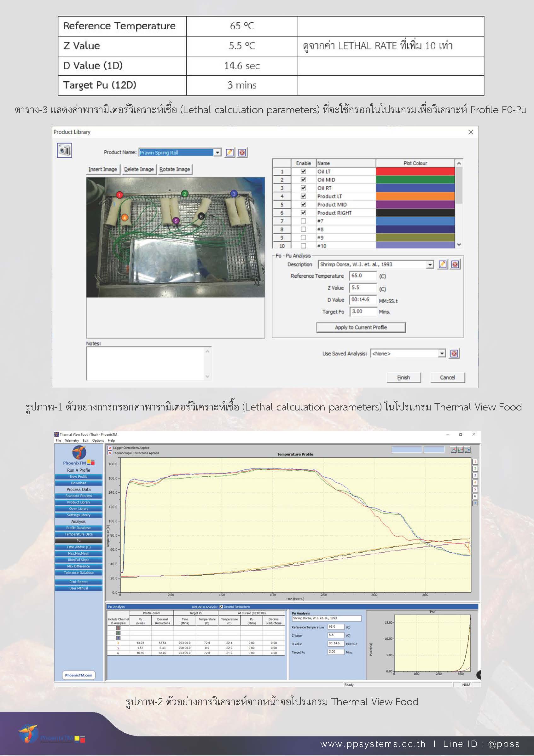Viewport: 534px width, 756px height.
Task: Enable channel #7 checkbox
Action: pos(304,221)
